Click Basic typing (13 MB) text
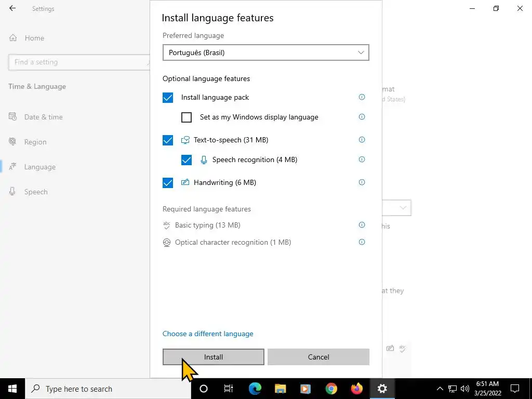Image resolution: width=532 pixels, height=399 pixels. click(x=208, y=225)
